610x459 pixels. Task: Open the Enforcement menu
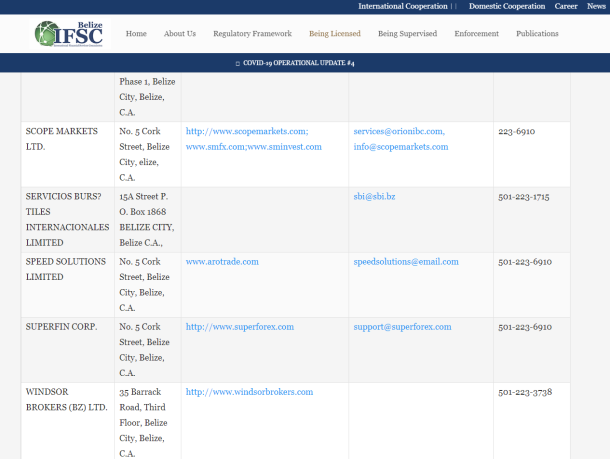[476, 33]
